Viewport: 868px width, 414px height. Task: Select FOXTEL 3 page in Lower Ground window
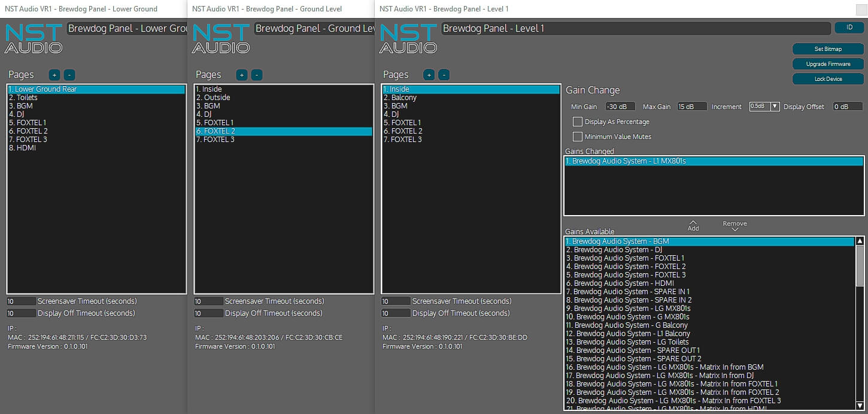96,140
